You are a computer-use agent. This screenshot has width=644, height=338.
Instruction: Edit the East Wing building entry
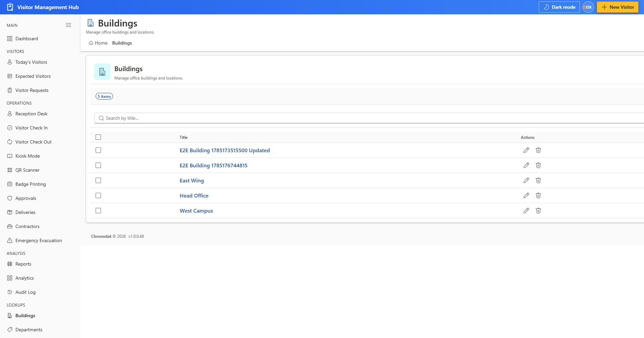[526, 180]
